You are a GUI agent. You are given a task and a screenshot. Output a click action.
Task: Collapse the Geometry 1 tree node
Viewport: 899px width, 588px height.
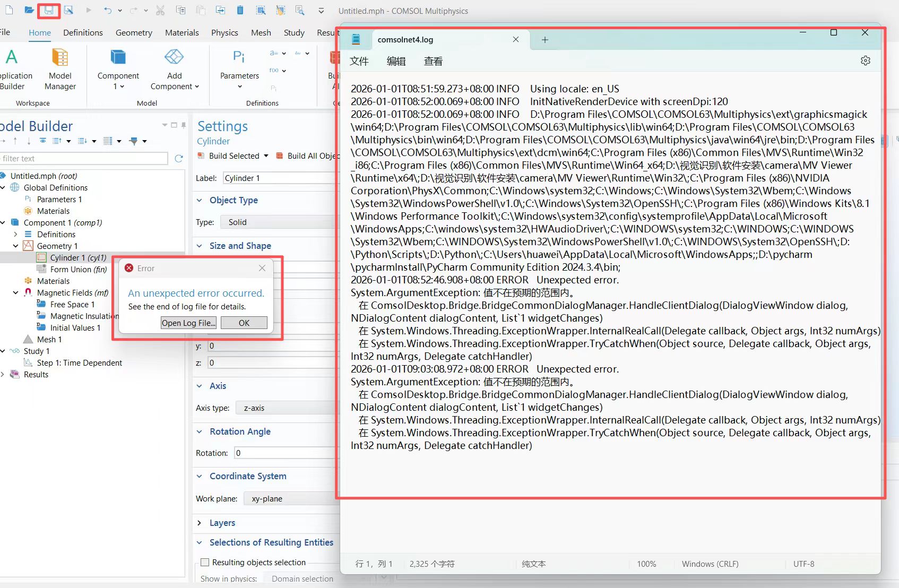coord(15,246)
